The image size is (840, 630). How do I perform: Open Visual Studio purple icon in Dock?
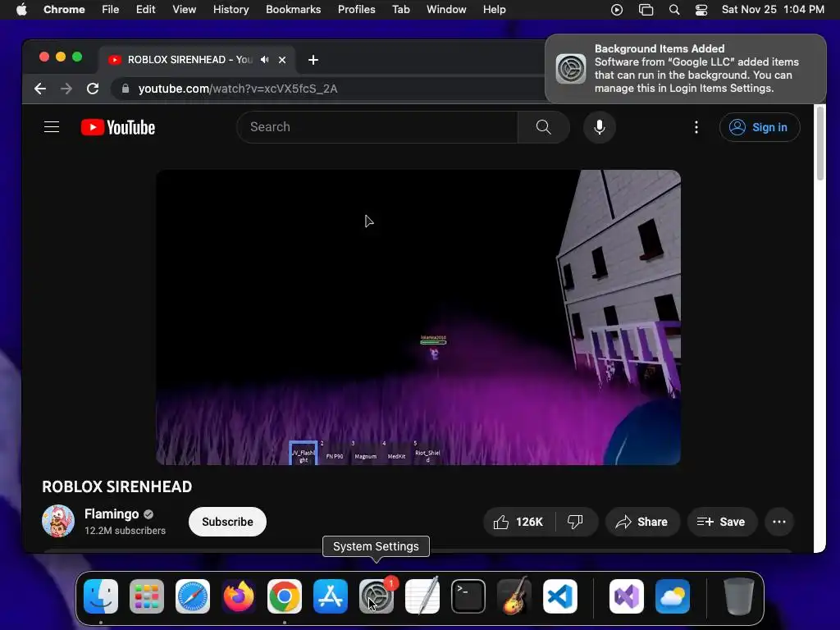627,596
